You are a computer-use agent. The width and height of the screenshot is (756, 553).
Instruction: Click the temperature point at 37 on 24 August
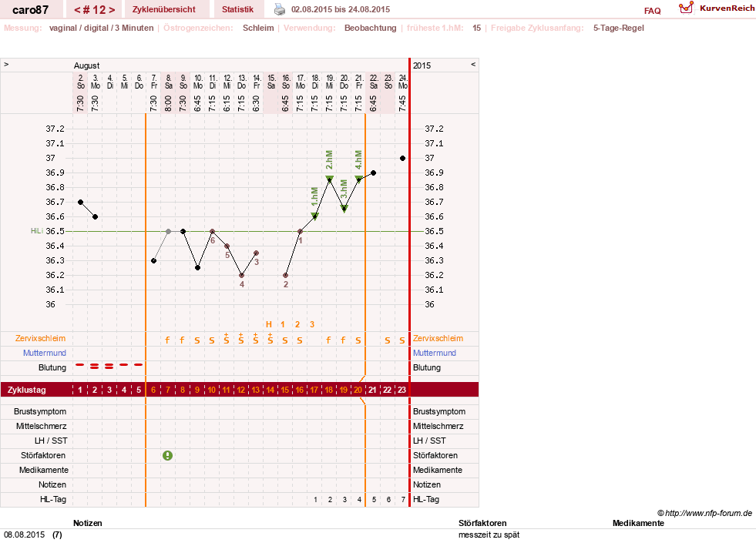(x=402, y=158)
